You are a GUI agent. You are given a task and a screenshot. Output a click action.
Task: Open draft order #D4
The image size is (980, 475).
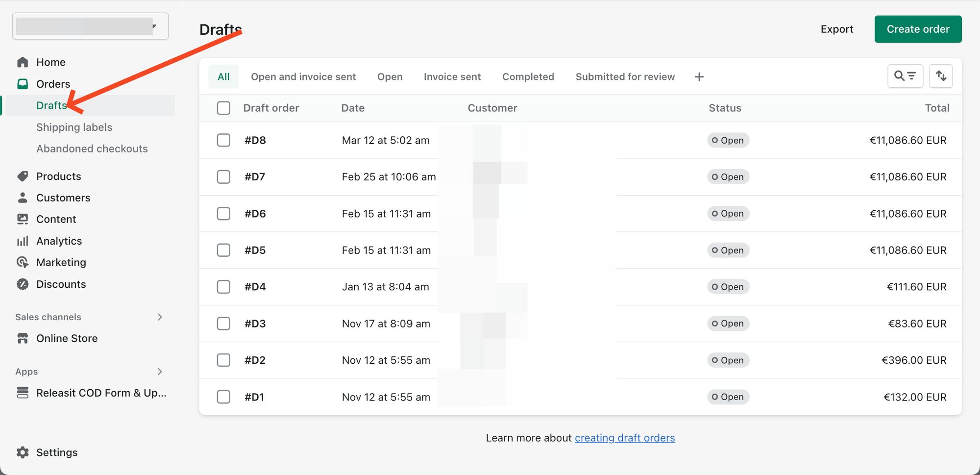click(x=255, y=287)
